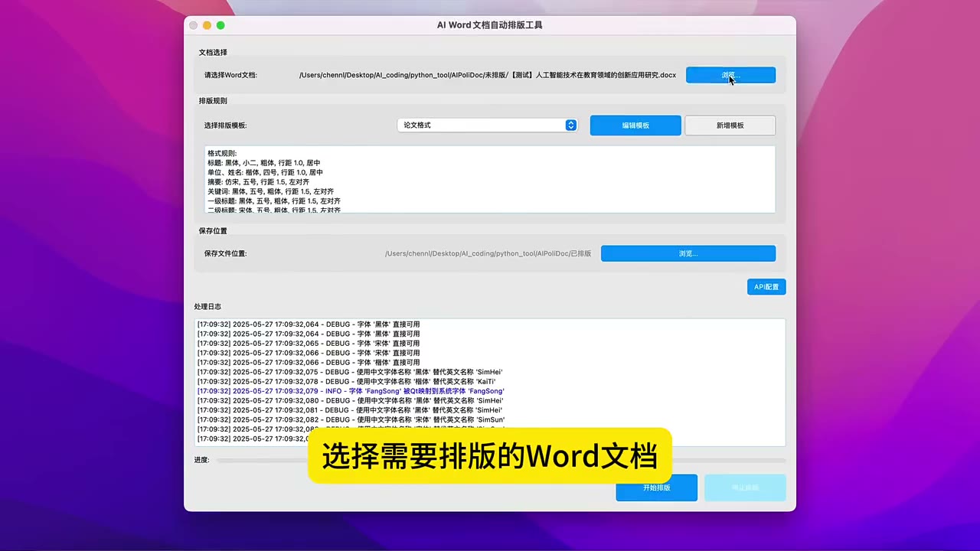
Task: Click the selected Word document file path
Action: click(x=488, y=75)
